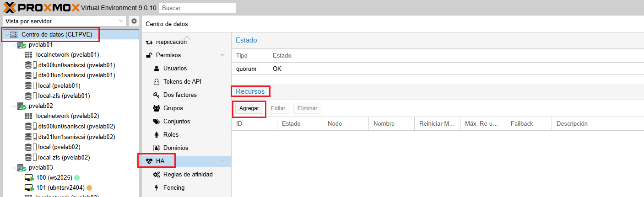Click the Roles figure icon
The image size is (644, 197).
click(156, 135)
